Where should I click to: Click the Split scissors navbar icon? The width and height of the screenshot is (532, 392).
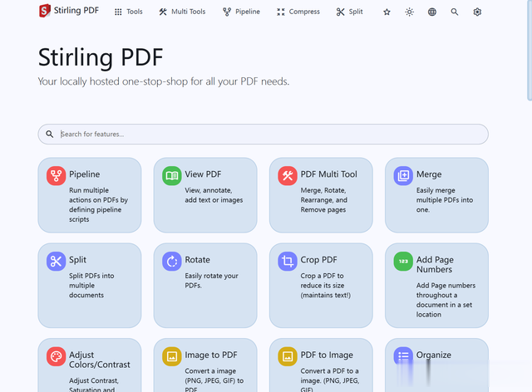tap(340, 12)
